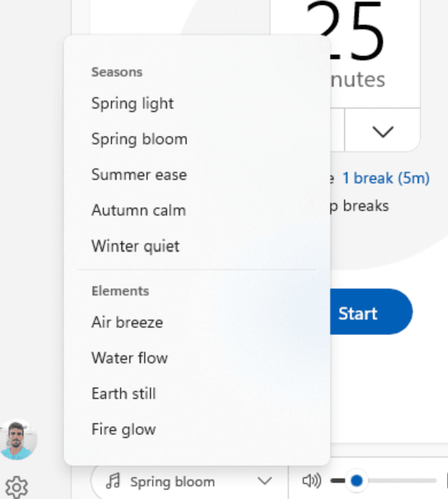The height and width of the screenshot is (499, 448).
Task: Select Air breeze under Elements
Action: point(127,322)
